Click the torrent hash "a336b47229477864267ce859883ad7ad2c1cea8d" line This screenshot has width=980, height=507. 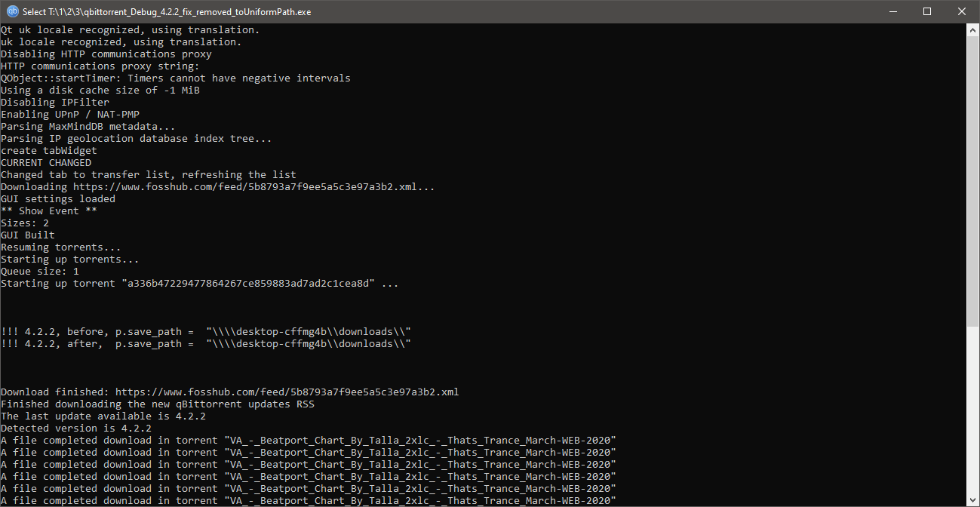pos(200,284)
